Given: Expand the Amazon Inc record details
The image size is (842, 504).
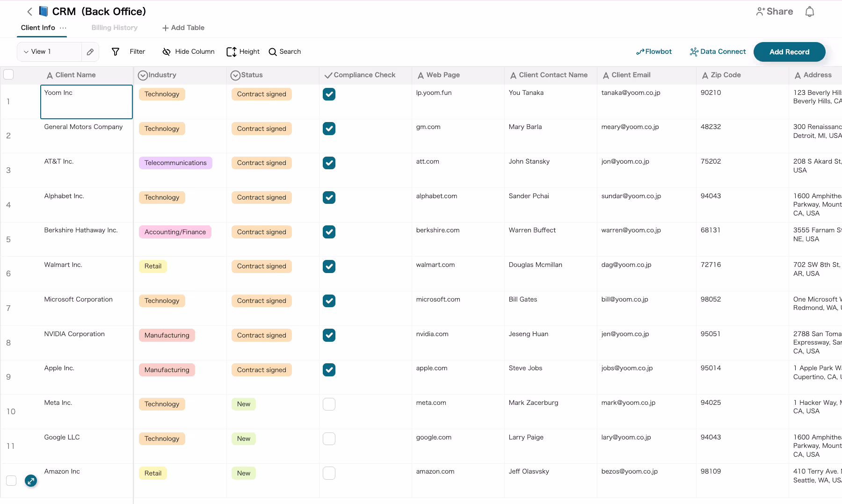Looking at the screenshot, I should tap(31, 481).
